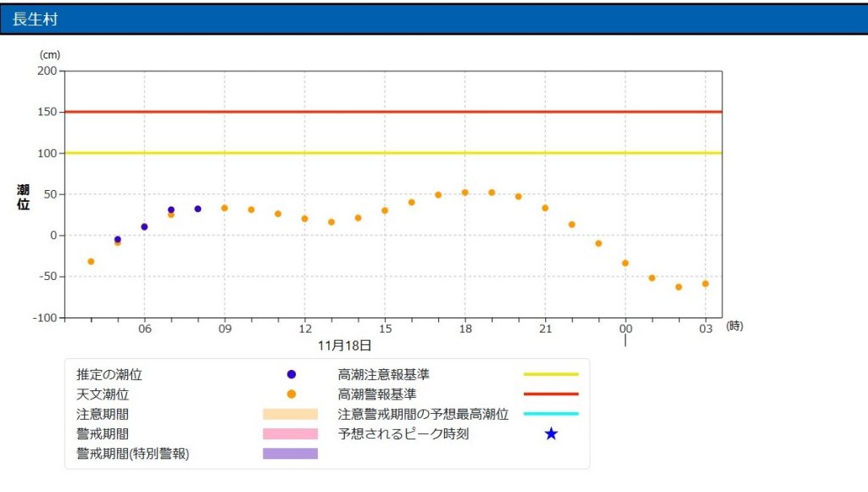Click the orange tide point at 12

pyautogui.click(x=304, y=219)
